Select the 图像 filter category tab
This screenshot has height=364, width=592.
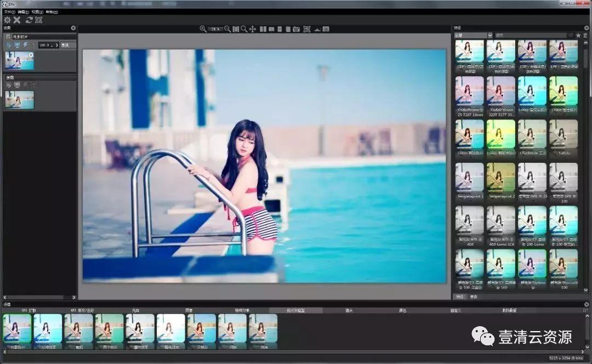coord(189,310)
